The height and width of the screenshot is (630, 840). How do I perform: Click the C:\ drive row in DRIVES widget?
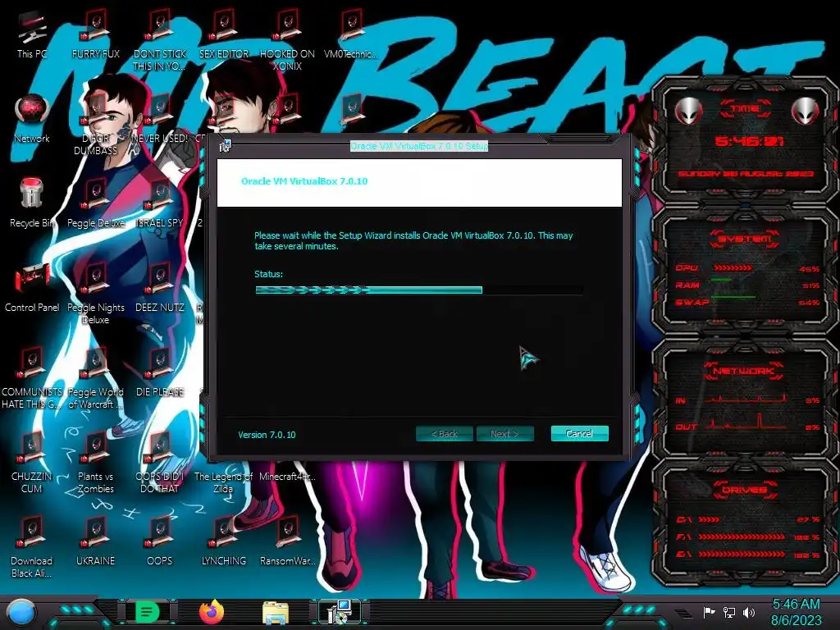coord(747,519)
